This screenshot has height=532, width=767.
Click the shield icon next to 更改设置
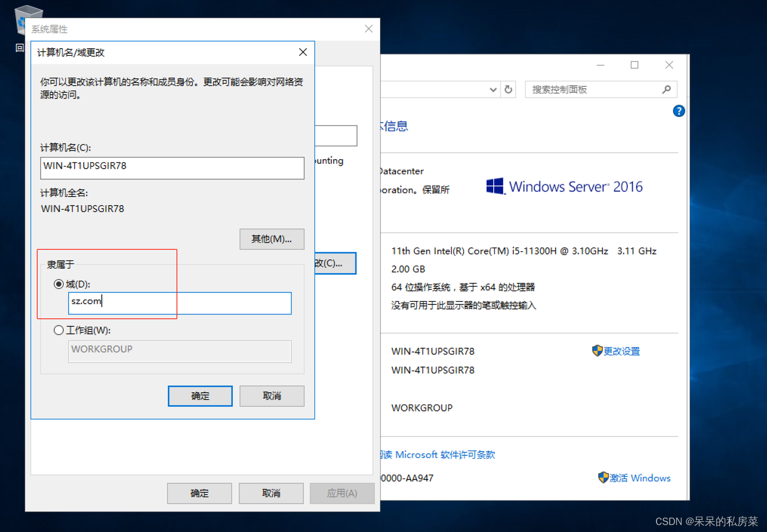(x=597, y=351)
